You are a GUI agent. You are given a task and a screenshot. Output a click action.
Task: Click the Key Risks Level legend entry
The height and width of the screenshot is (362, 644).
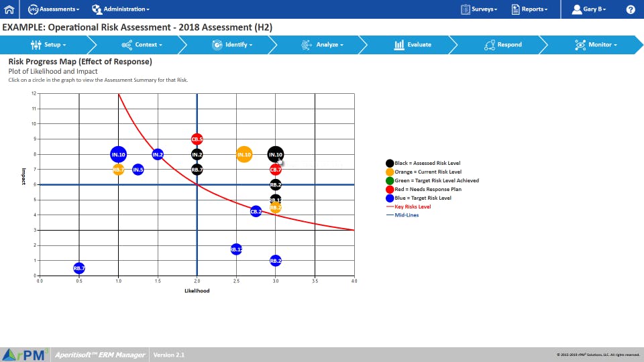409,206
